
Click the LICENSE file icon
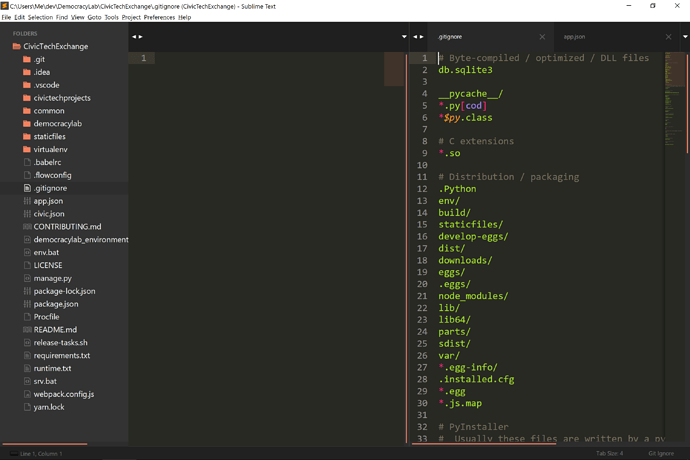27,265
